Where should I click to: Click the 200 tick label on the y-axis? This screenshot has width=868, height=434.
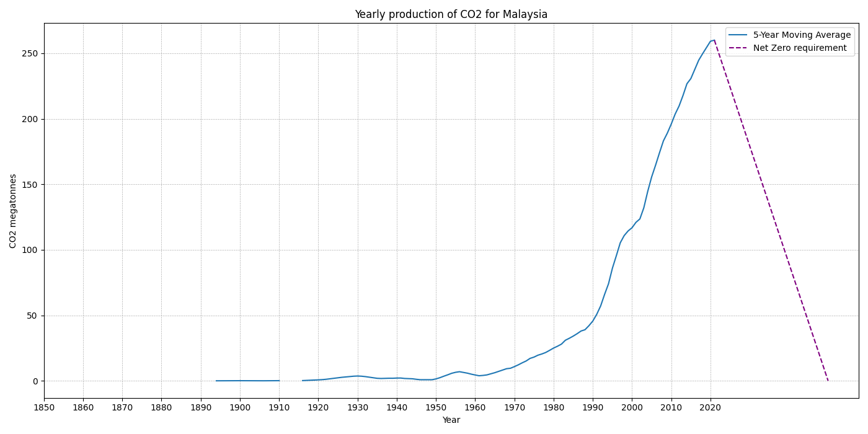tap(30, 119)
